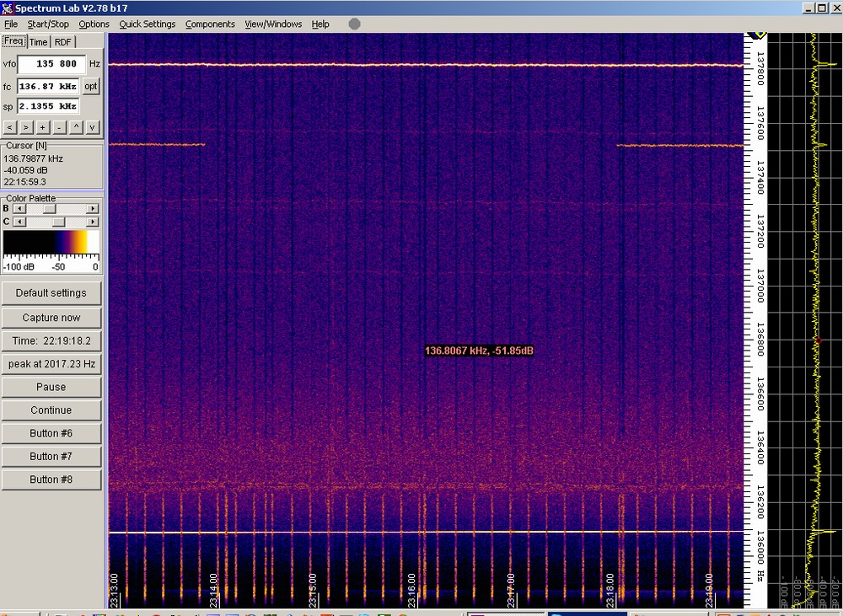Click the right arrow frequency shift button
This screenshot has height=616, width=843.
click(26, 127)
